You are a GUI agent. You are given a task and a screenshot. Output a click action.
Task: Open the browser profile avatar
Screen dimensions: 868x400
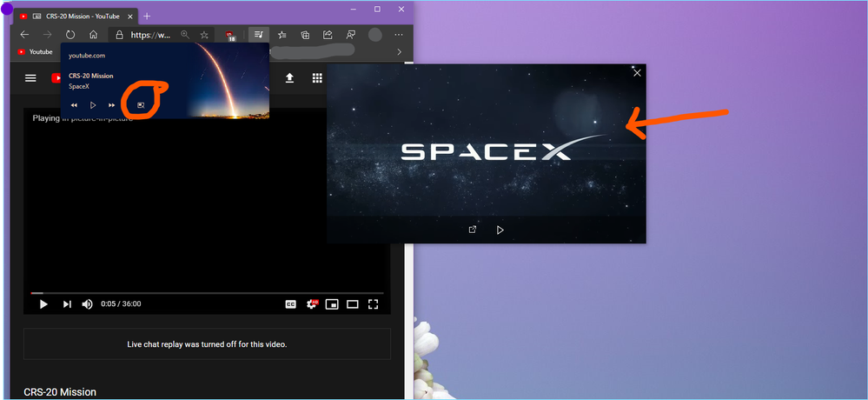(375, 35)
